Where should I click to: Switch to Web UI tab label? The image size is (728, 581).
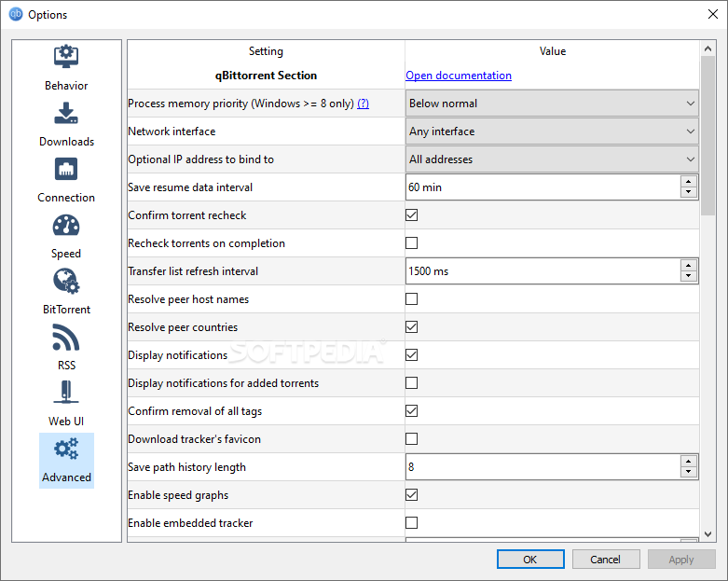tap(66, 422)
